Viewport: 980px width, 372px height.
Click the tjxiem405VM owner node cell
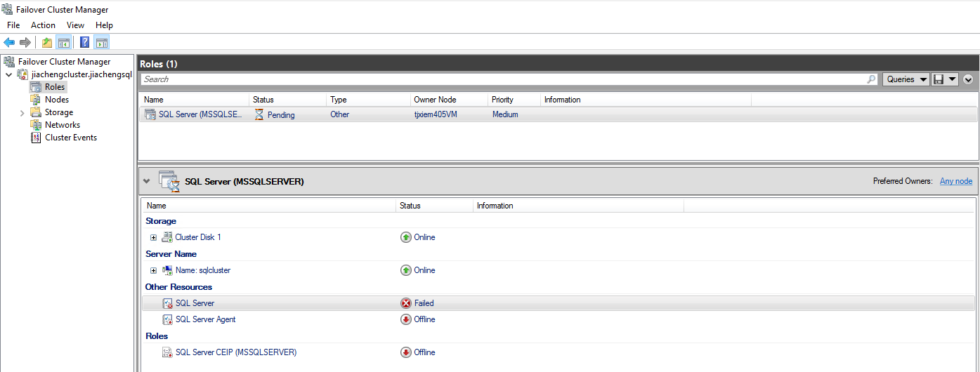(x=436, y=114)
